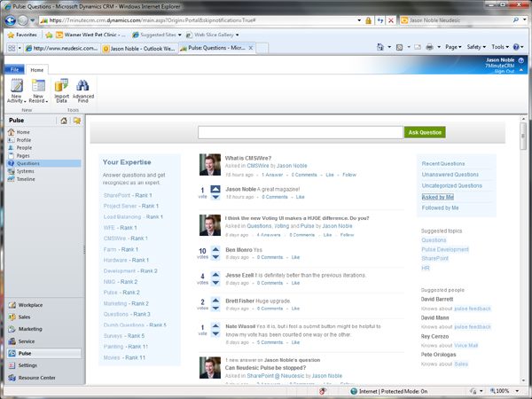Screen dimensions: 532x399
Task: Select the Pulse area button
Action: click(x=43, y=353)
